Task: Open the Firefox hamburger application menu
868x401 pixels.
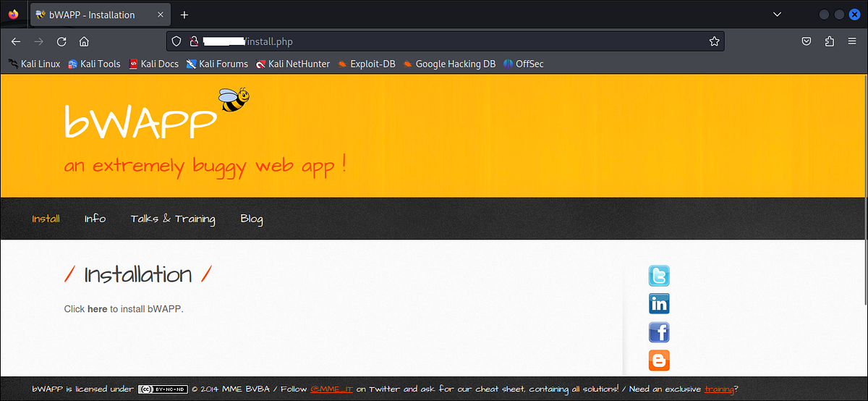Action: pos(852,41)
